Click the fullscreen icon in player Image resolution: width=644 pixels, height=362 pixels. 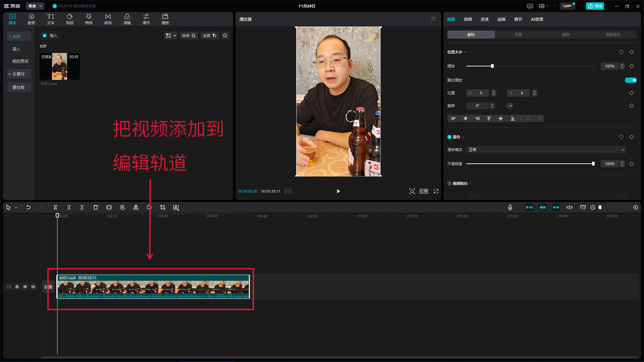(x=436, y=191)
